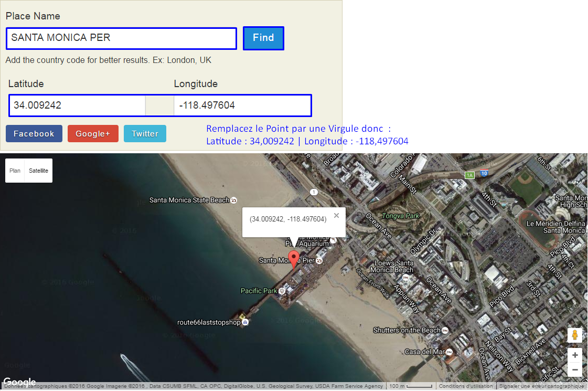Click the Place Name input field
588x391 pixels.
coord(122,38)
